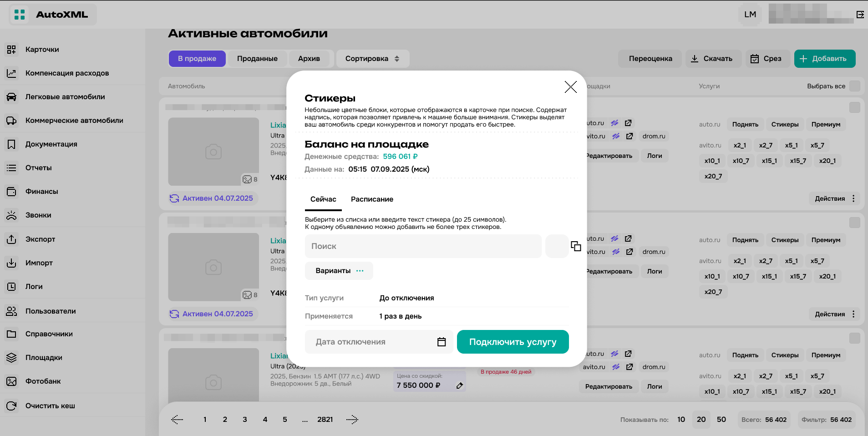868x436 pixels.
Task: Open the calendar picker in Дата отключения field
Action: 441,342
